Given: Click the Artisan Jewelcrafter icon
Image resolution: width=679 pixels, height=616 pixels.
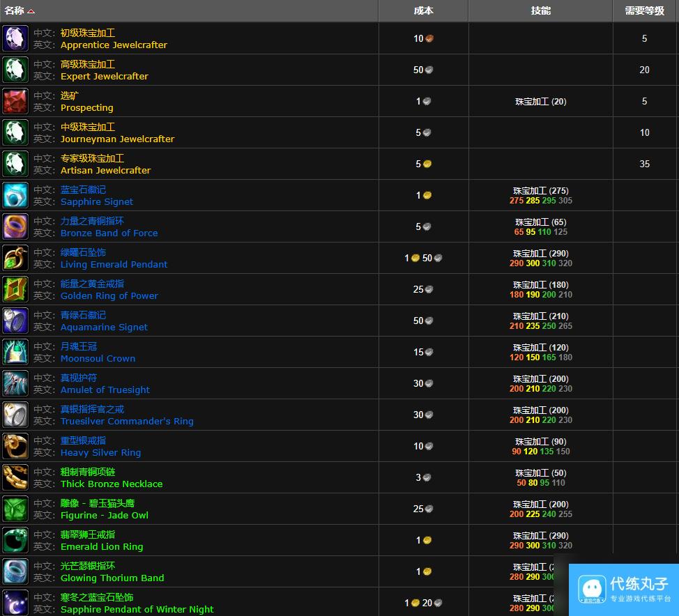Looking at the screenshot, I should (15, 164).
